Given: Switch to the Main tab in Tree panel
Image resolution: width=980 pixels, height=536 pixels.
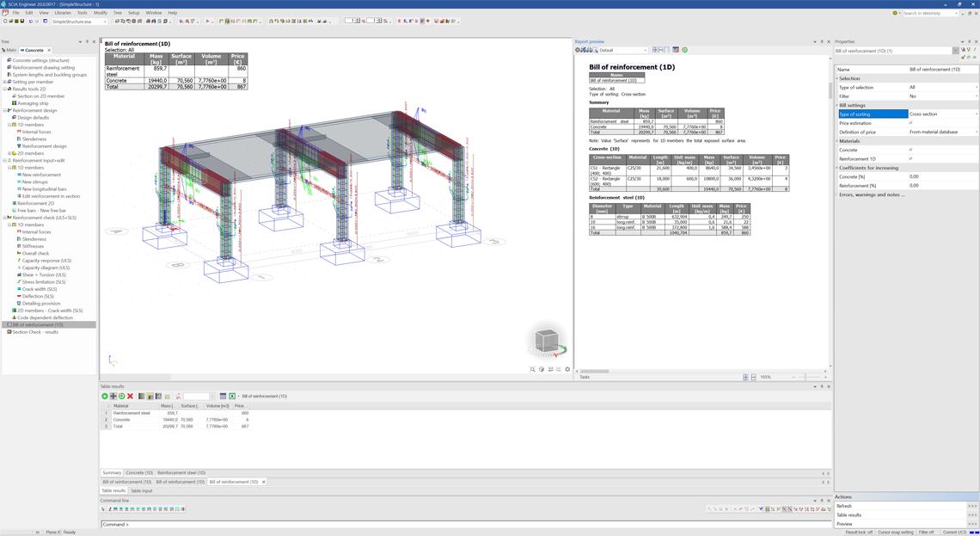Looking at the screenshot, I should click(10, 50).
